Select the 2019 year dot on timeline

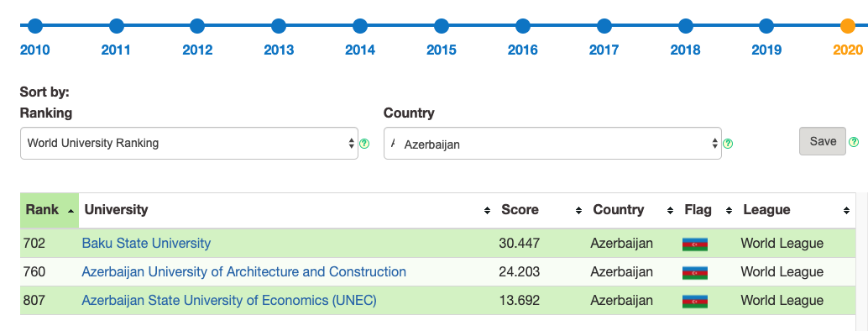tap(766, 25)
